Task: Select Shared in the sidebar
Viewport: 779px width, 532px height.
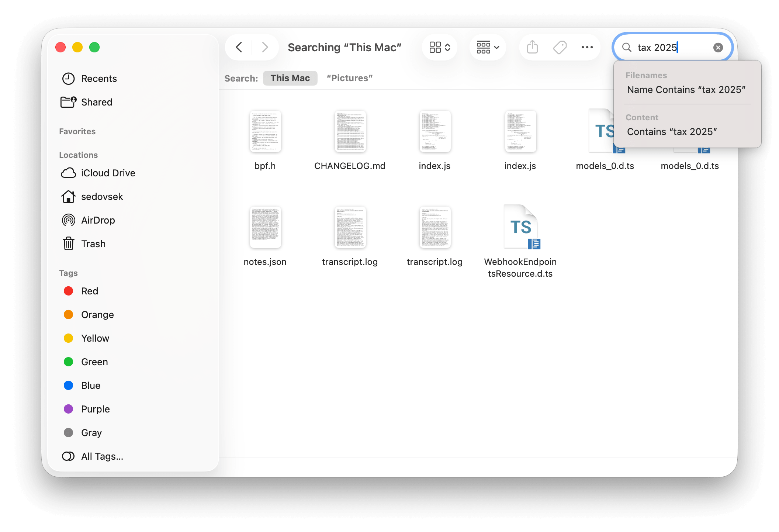Action: click(96, 102)
